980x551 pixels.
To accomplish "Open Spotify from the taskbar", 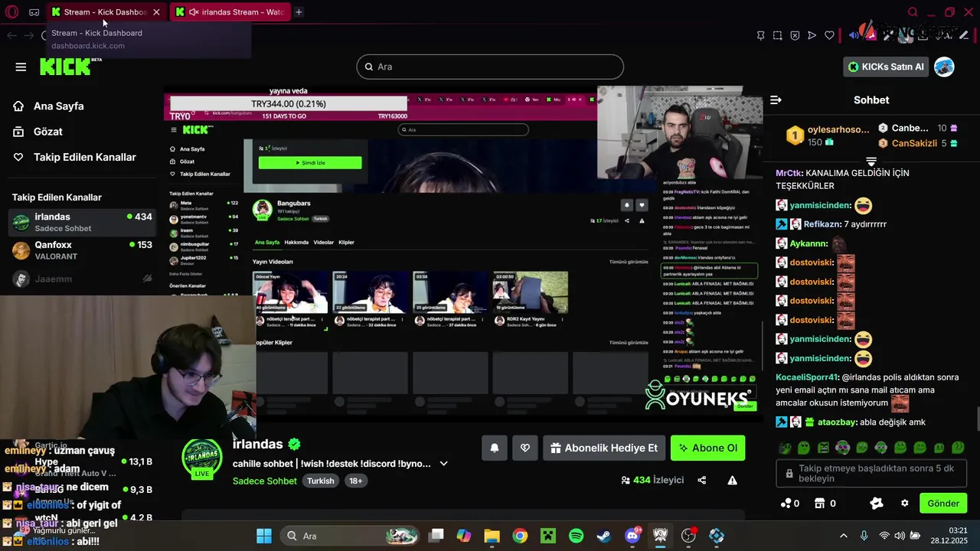I will (577, 536).
